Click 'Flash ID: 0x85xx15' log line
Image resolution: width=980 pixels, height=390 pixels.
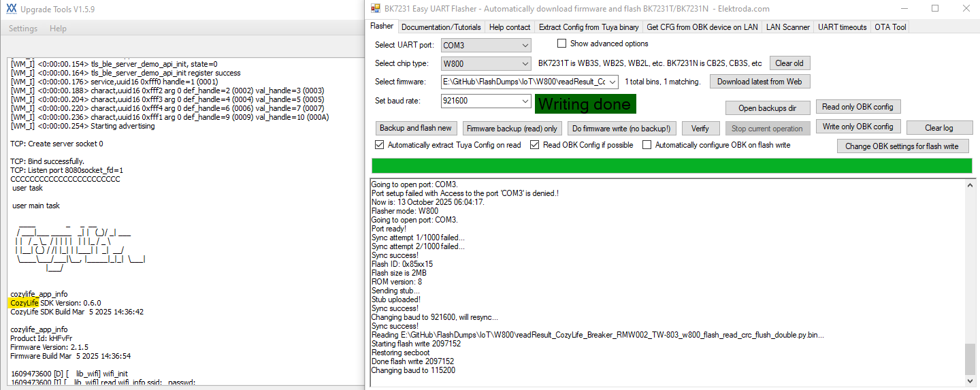pyautogui.click(x=402, y=264)
